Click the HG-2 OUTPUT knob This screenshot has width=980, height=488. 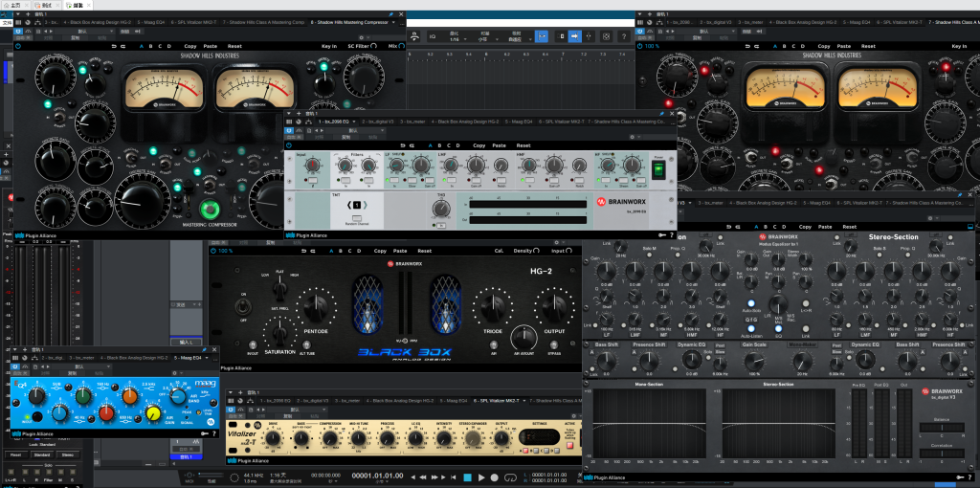coord(556,309)
